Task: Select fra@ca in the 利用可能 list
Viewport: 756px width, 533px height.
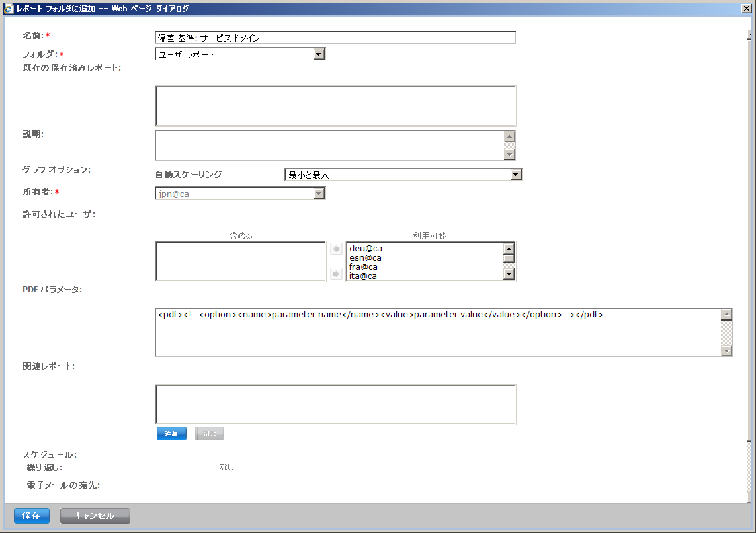Action: coord(364,267)
